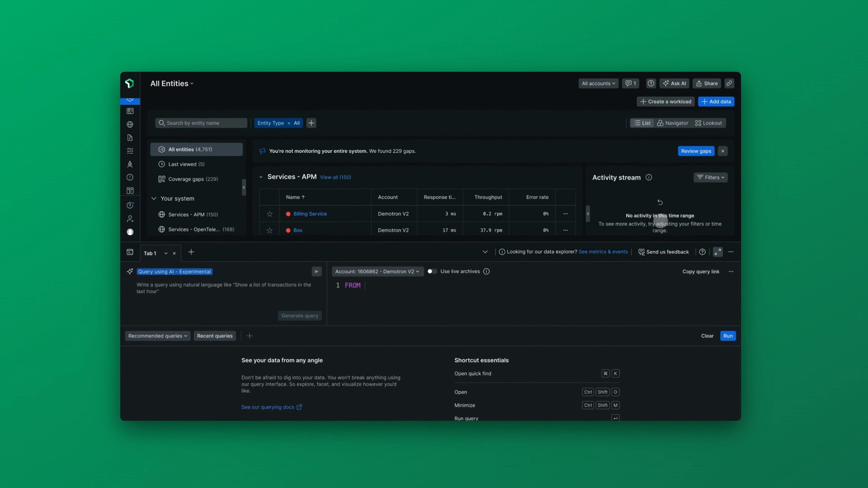This screenshot has height=488, width=868.
Task: Focus the Search by entity name field
Action: tap(201, 123)
